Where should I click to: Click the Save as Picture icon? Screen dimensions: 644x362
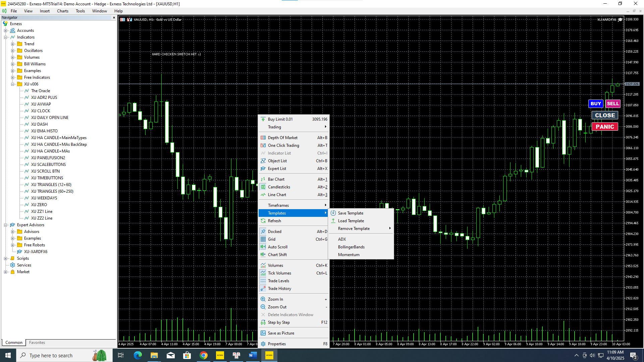[x=263, y=333]
